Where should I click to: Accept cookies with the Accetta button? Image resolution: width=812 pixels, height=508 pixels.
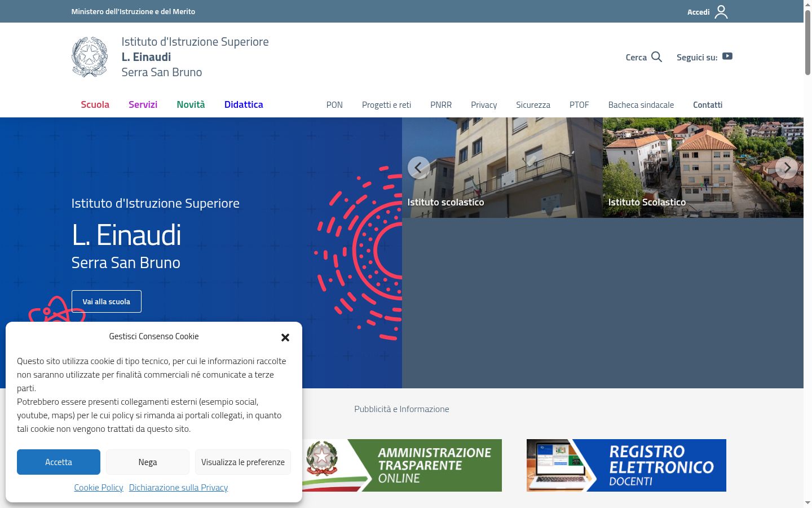click(x=59, y=462)
